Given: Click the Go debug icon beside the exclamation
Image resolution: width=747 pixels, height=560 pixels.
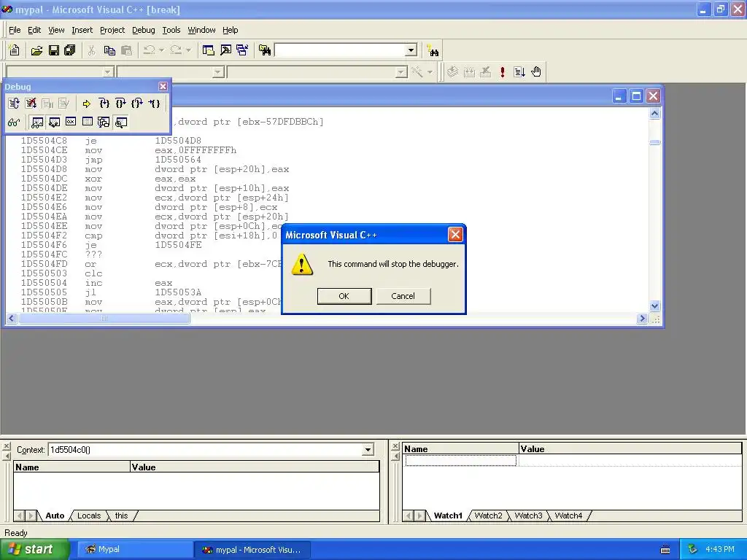Looking at the screenshot, I should tap(519, 72).
